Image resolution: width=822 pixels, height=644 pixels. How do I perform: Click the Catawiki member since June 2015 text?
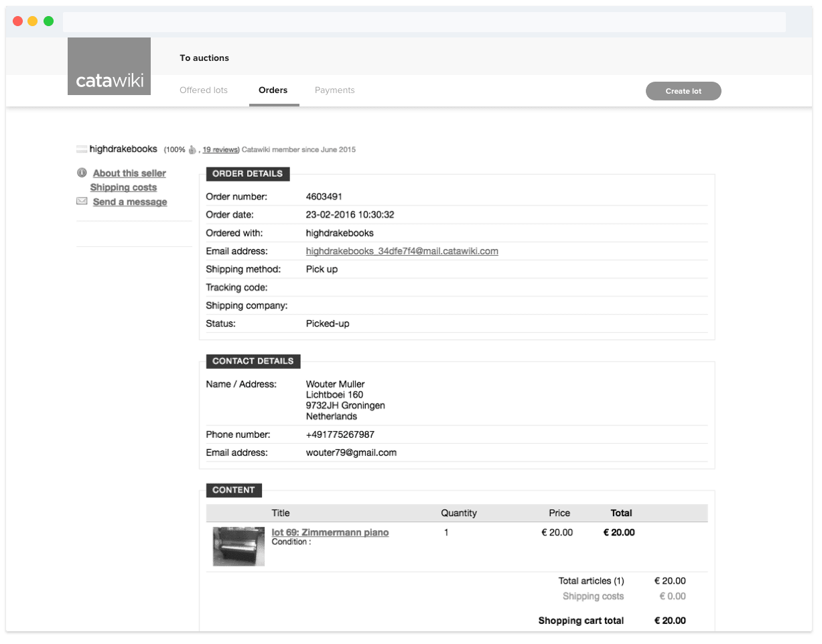[x=299, y=150]
